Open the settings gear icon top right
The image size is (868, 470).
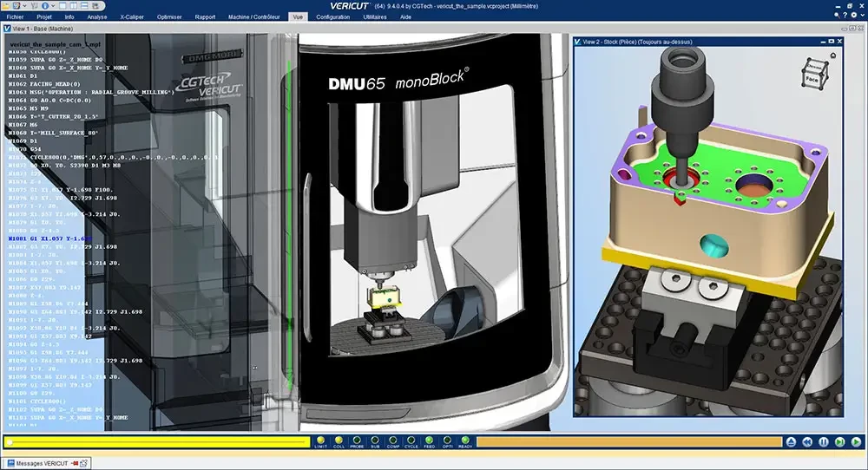[x=854, y=15]
